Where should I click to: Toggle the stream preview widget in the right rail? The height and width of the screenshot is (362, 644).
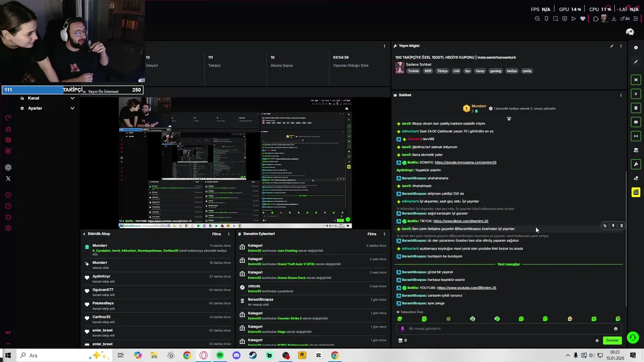pyautogui.click(x=636, y=80)
